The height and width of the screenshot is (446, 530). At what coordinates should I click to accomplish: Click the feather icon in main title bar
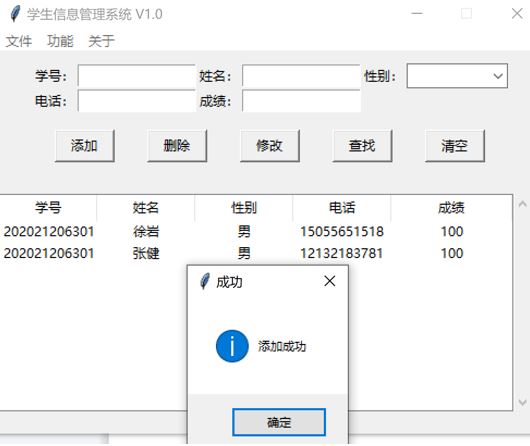(x=15, y=14)
